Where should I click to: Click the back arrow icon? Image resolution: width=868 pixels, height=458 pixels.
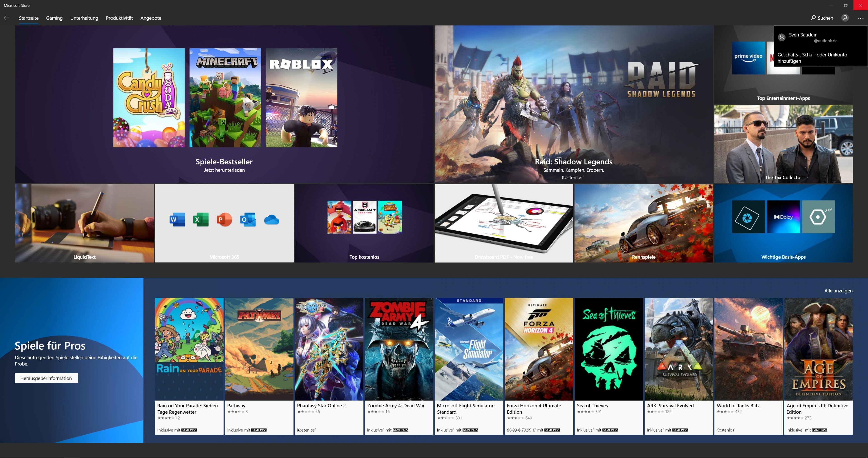(x=6, y=18)
